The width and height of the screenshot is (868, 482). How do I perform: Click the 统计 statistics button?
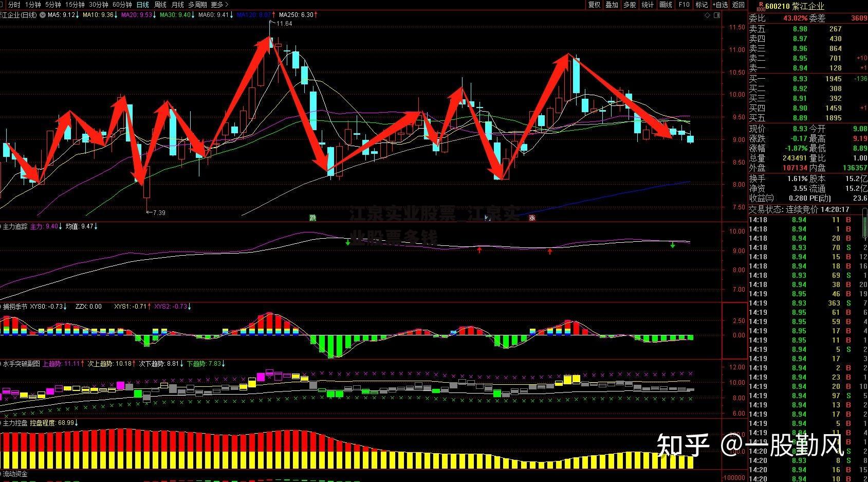648,5
